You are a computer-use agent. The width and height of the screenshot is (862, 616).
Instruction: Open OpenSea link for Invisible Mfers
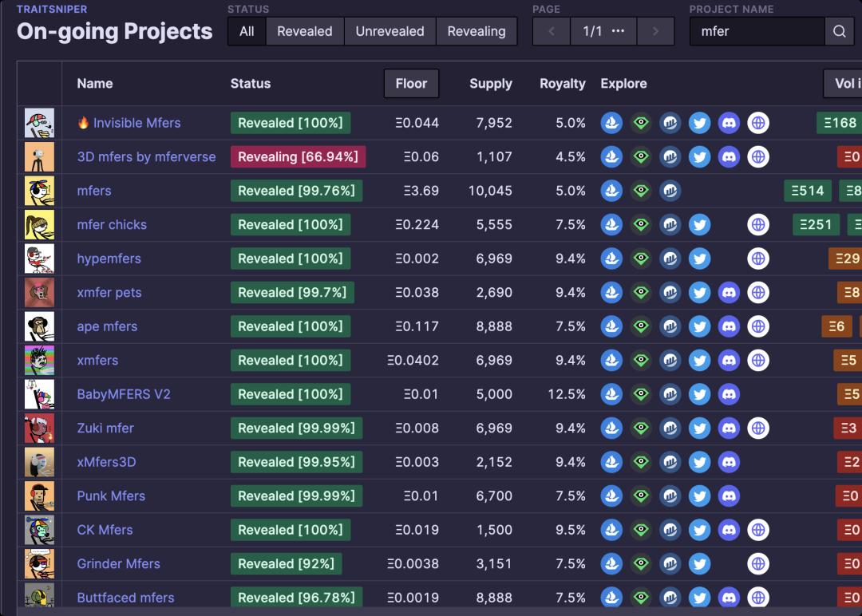tap(611, 123)
